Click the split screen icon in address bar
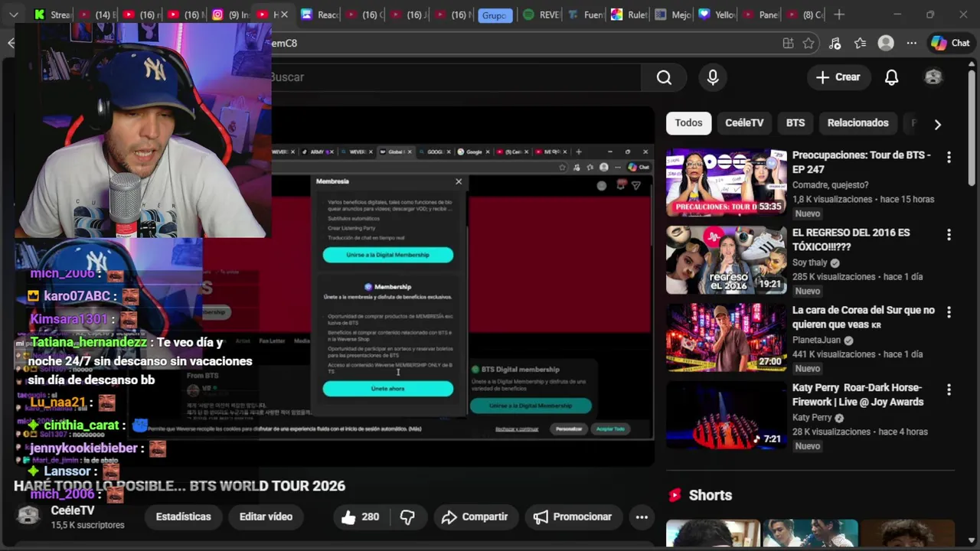The image size is (980, 551). (x=788, y=44)
